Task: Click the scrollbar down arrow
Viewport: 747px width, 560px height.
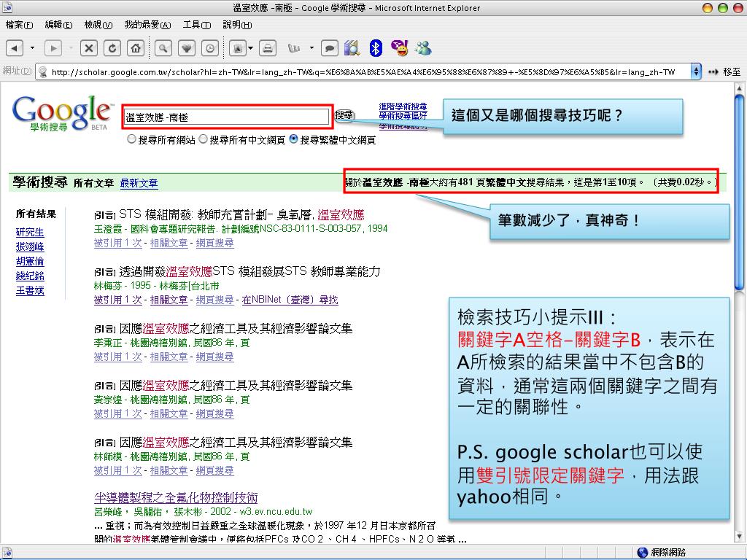Action: coord(739,536)
